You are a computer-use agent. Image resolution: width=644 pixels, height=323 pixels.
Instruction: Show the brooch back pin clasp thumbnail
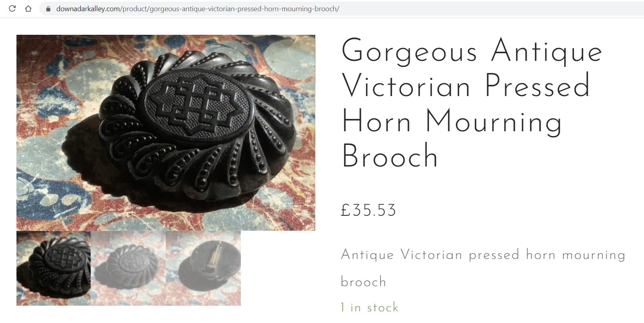(204, 269)
